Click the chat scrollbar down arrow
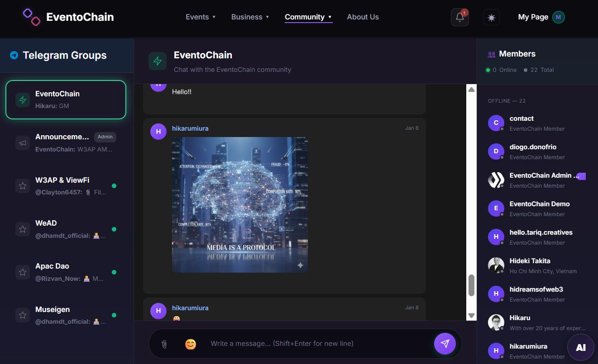The image size is (598, 364). 471,316
